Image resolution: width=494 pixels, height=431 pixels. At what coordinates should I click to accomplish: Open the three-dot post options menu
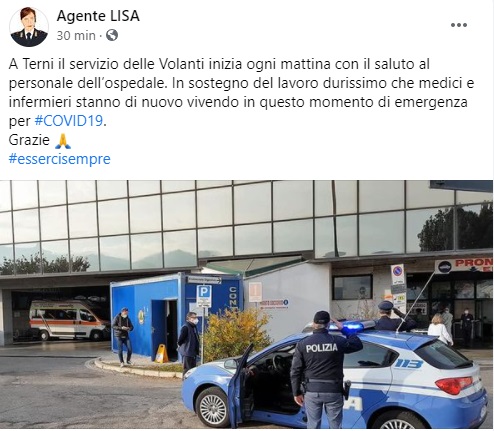pyautogui.click(x=459, y=25)
